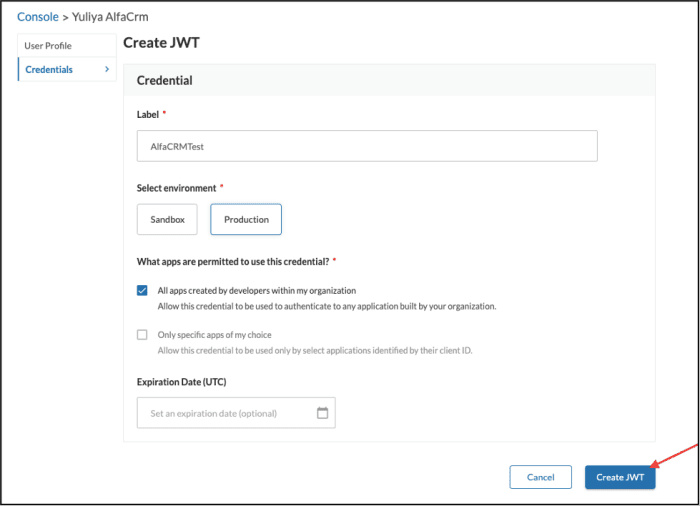
Task: Click the Expiration Date (UTC) label
Action: 182,382
